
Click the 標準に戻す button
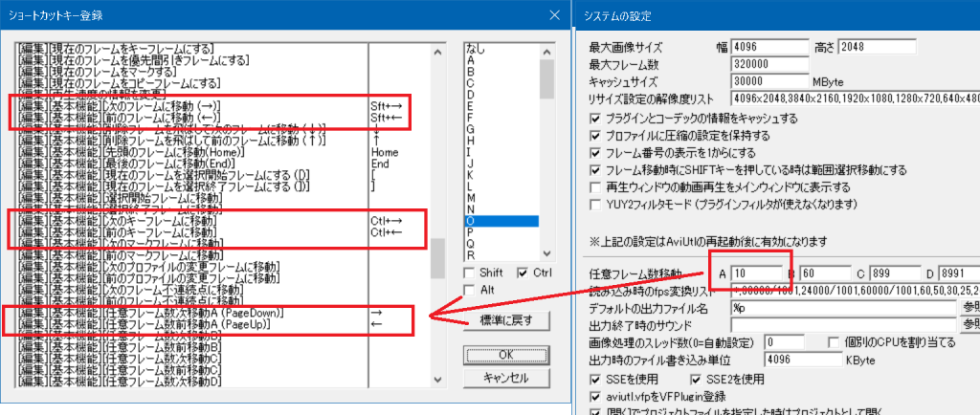507,320
